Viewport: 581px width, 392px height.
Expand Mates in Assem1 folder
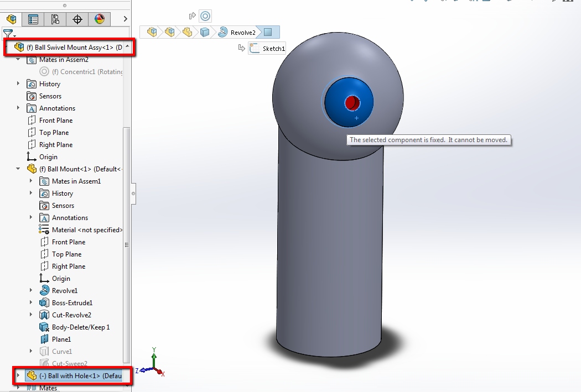coord(31,181)
